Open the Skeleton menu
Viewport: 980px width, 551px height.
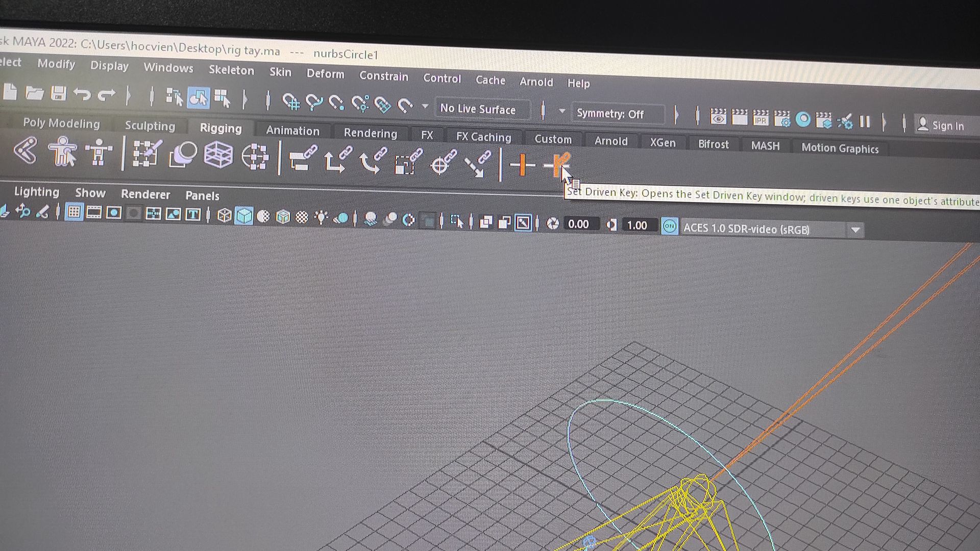coord(231,70)
